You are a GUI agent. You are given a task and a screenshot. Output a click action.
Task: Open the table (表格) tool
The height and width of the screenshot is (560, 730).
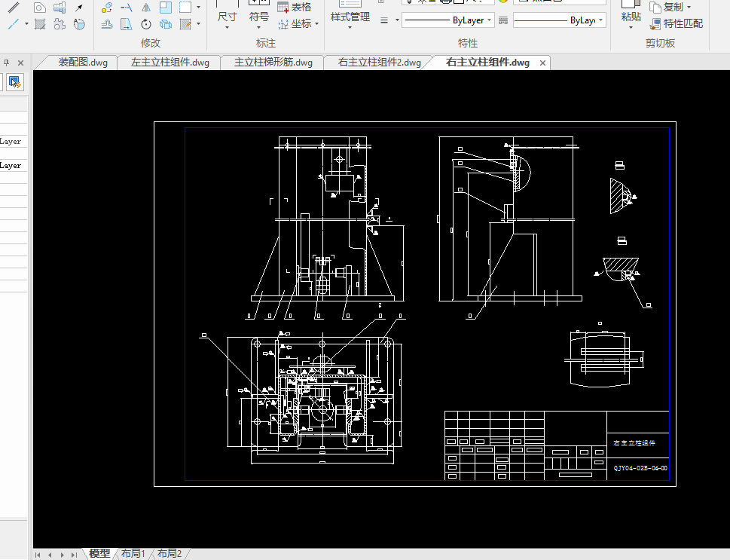pyautogui.click(x=295, y=7)
